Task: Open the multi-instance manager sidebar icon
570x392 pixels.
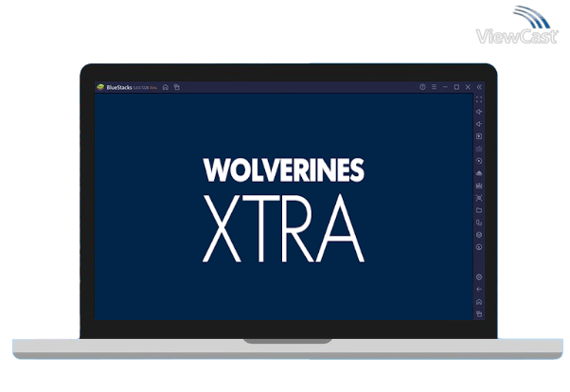Action: click(x=479, y=223)
